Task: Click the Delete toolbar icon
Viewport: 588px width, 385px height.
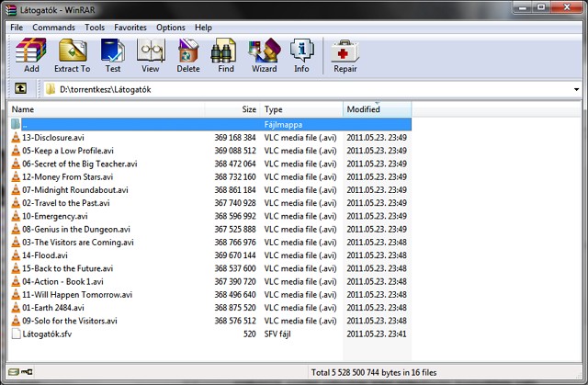Action: click(x=188, y=55)
